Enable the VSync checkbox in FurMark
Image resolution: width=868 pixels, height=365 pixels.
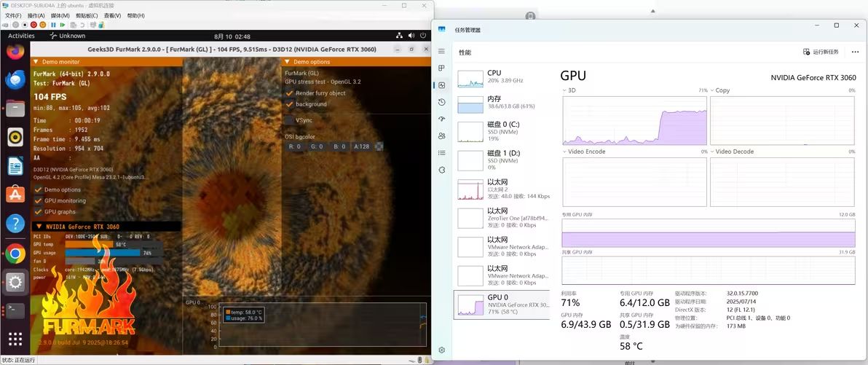click(x=289, y=119)
